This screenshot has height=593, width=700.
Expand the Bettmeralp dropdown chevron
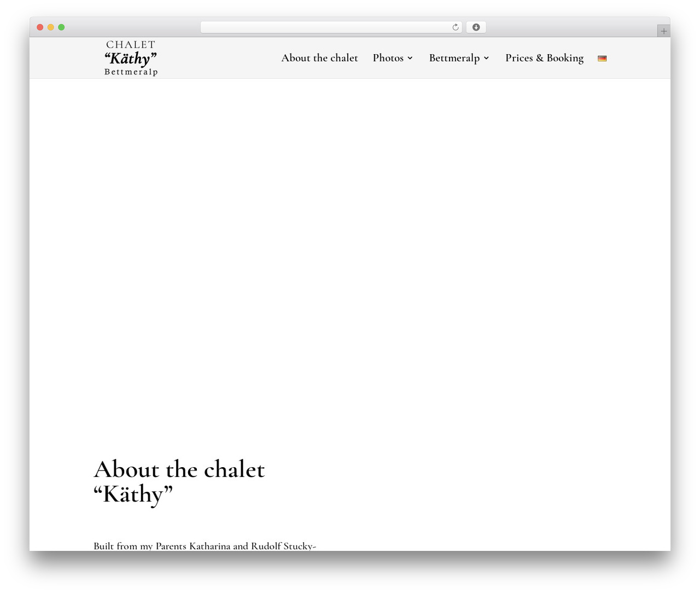click(486, 59)
